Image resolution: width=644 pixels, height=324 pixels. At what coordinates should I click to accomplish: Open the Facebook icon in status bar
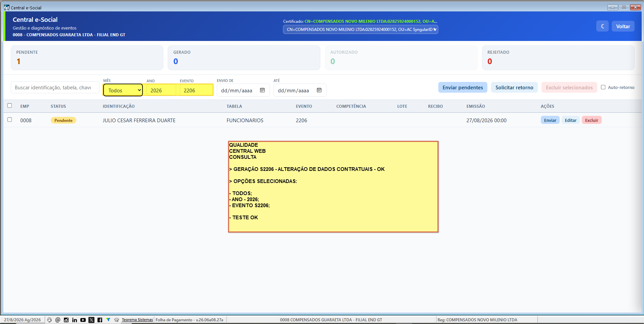point(100,320)
